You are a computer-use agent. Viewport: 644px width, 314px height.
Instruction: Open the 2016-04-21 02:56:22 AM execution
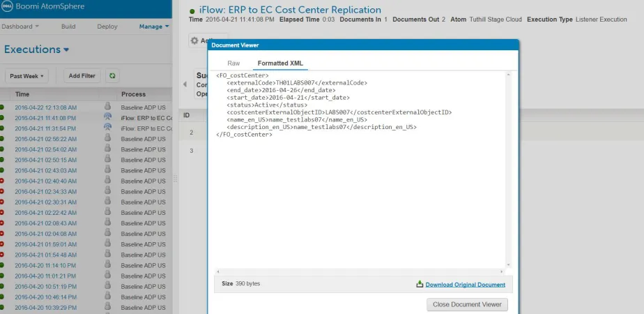pos(45,139)
